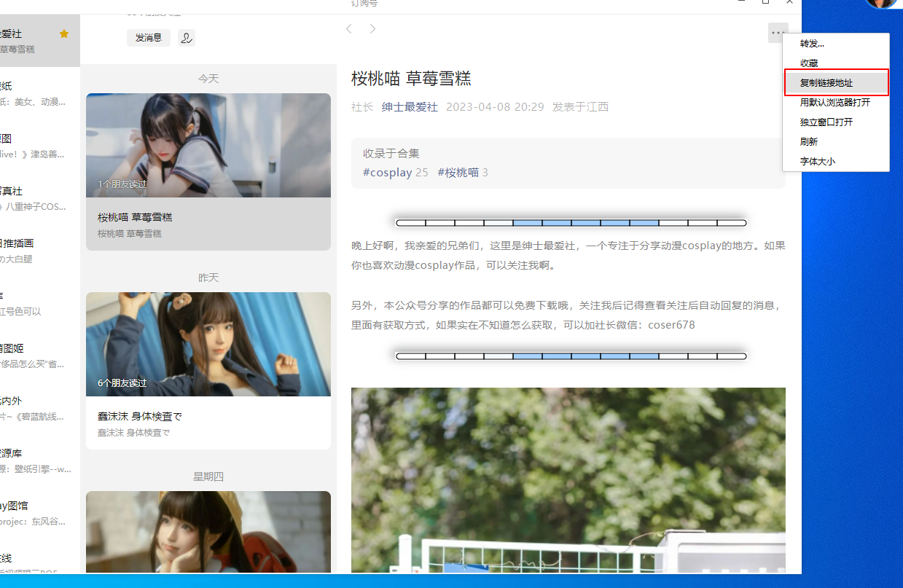903x588 pixels.
Task: Open the 字体大小 menu option
Action: coord(818,162)
